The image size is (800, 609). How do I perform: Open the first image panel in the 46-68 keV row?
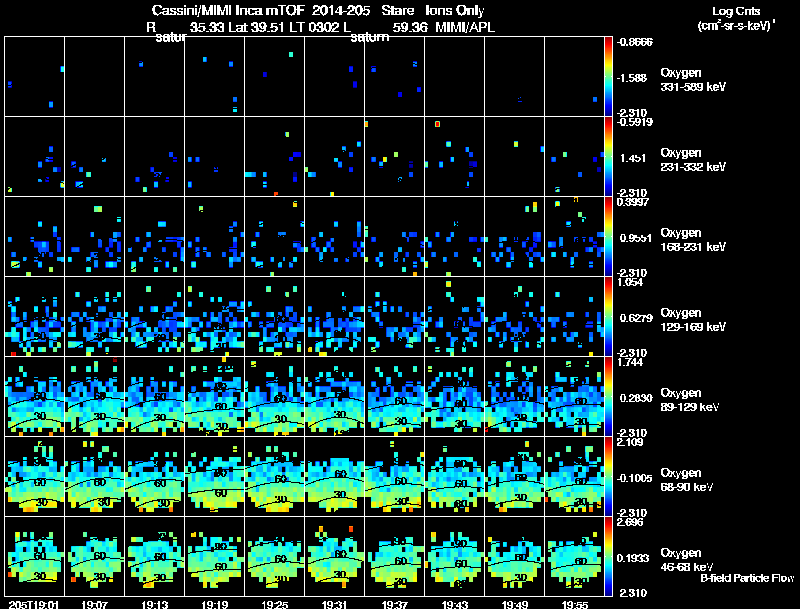35,556
